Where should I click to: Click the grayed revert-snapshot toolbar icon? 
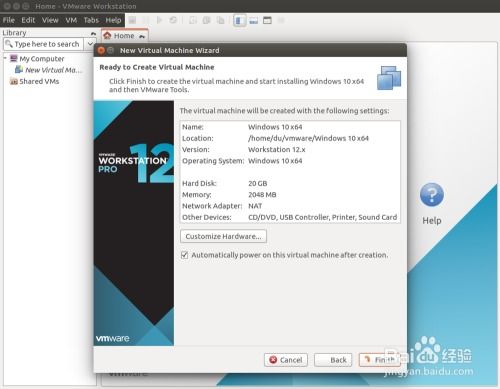(x=207, y=20)
